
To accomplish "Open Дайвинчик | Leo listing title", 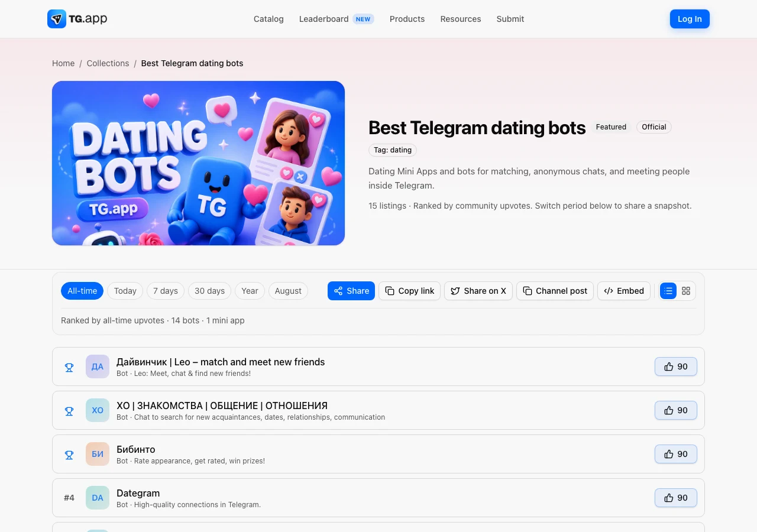I will 221,362.
